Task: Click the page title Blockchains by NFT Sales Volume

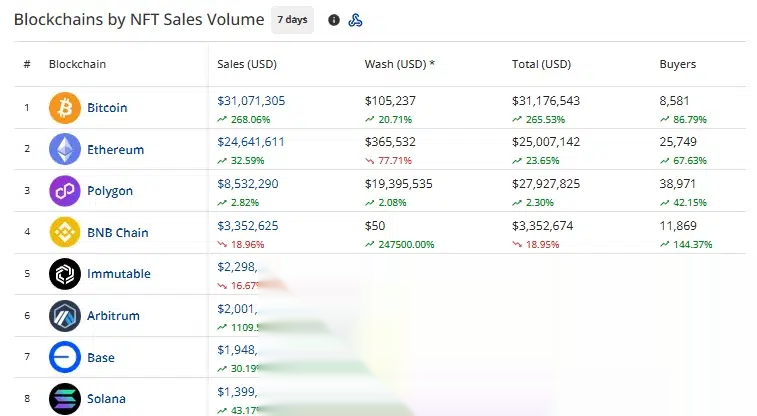Action: click(139, 20)
